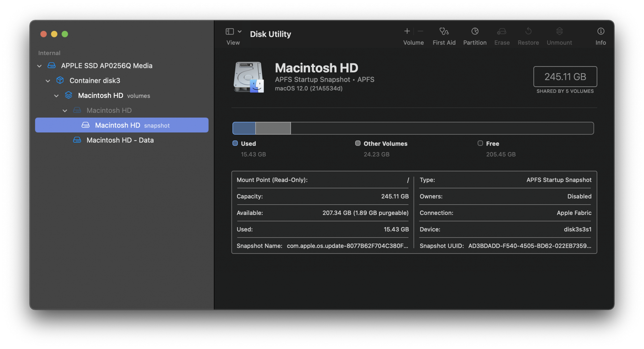Click the Macintosh HD volumes stack icon
Screen dimensions: 644x349
69,95
